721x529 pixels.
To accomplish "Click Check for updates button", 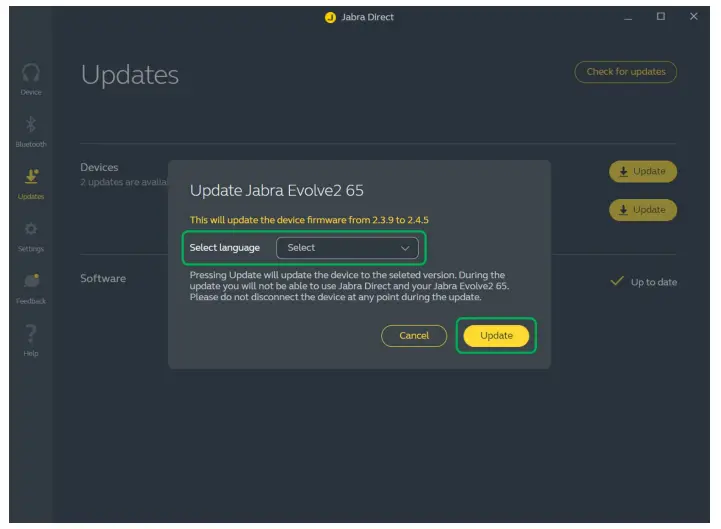I will tap(625, 72).
